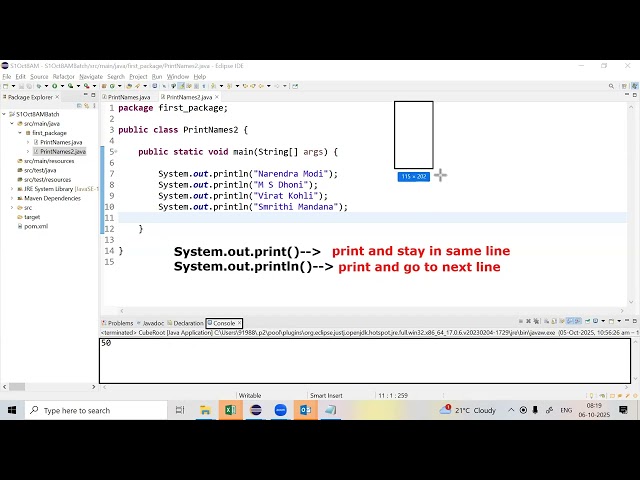Open the Run button dropdown arrow

(62, 86)
